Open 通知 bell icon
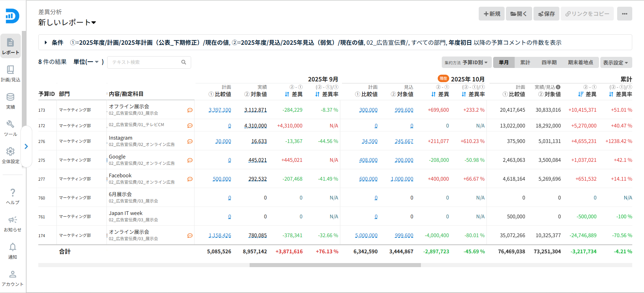644x293 pixels. [x=12, y=250]
